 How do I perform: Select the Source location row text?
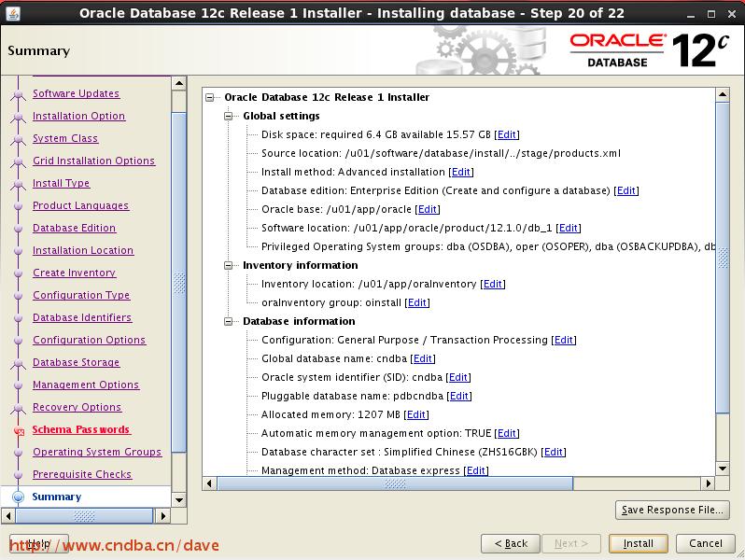[441, 153]
